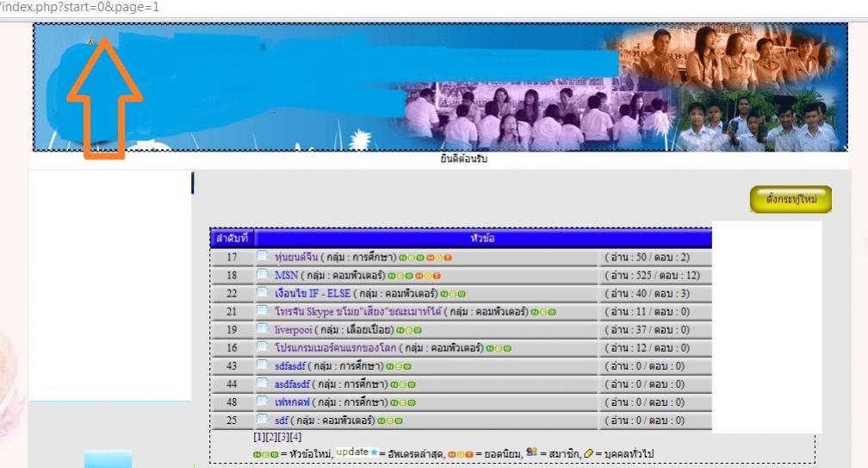Click green NEW badge on MSN row
This screenshot has width=868, height=468.
click(400, 276)
